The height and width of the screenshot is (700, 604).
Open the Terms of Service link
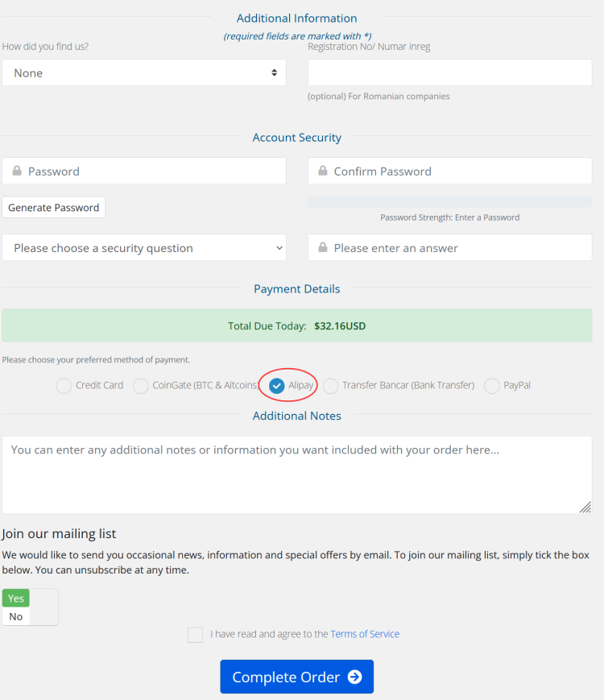pyautogui.click(x=365, y=634)
